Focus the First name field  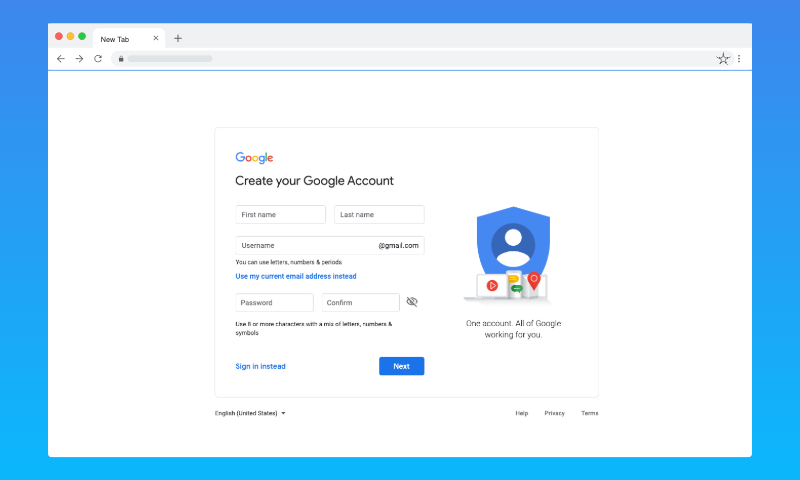[280, 215]
